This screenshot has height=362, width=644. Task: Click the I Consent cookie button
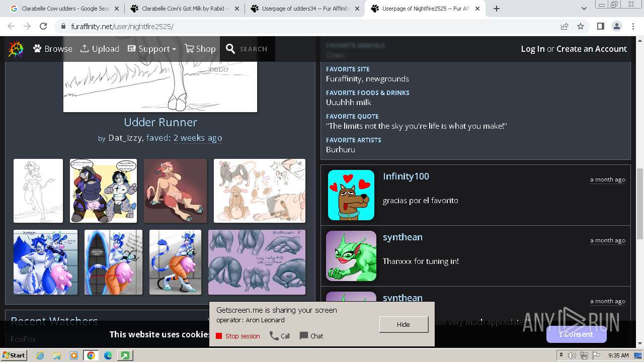click(577, 334)
